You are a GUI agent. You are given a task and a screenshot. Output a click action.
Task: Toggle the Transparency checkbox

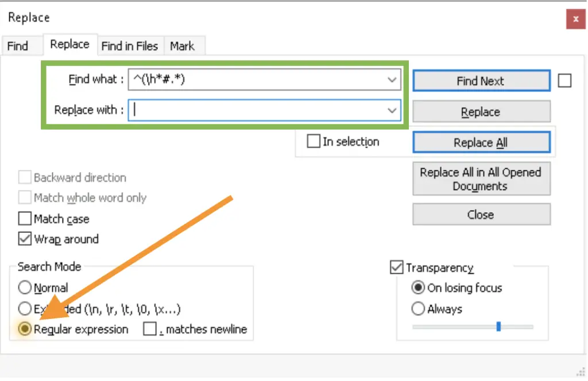point(396,267)
